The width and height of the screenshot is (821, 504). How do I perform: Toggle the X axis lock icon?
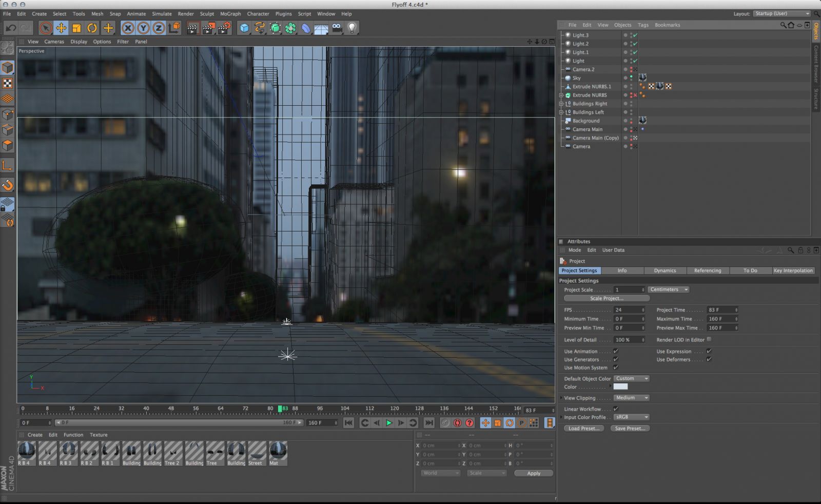click(x=127, y=28)
